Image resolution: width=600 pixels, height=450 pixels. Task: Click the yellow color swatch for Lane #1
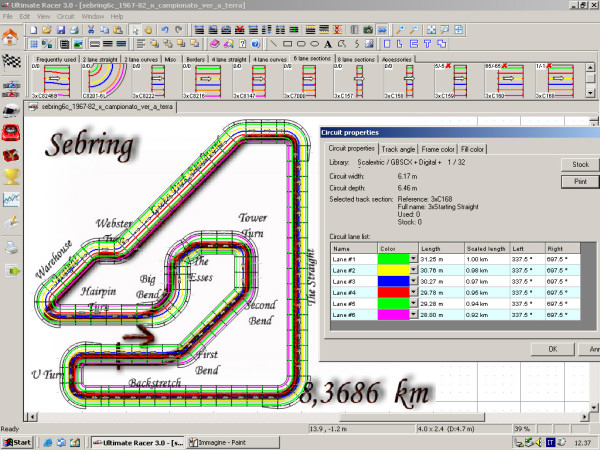pos(392,259)
